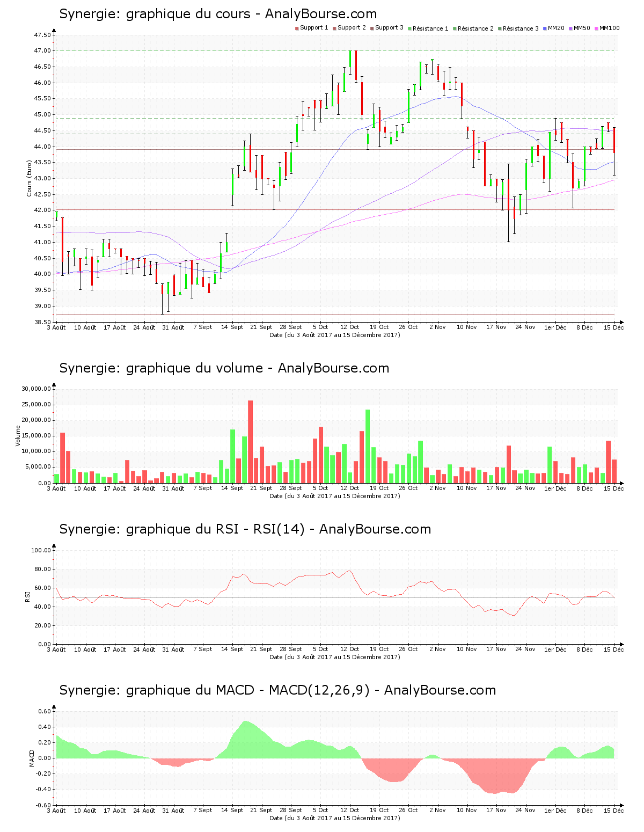
Task: Click '2 Nov' on the volume chart axis
Action: (437, 488)
